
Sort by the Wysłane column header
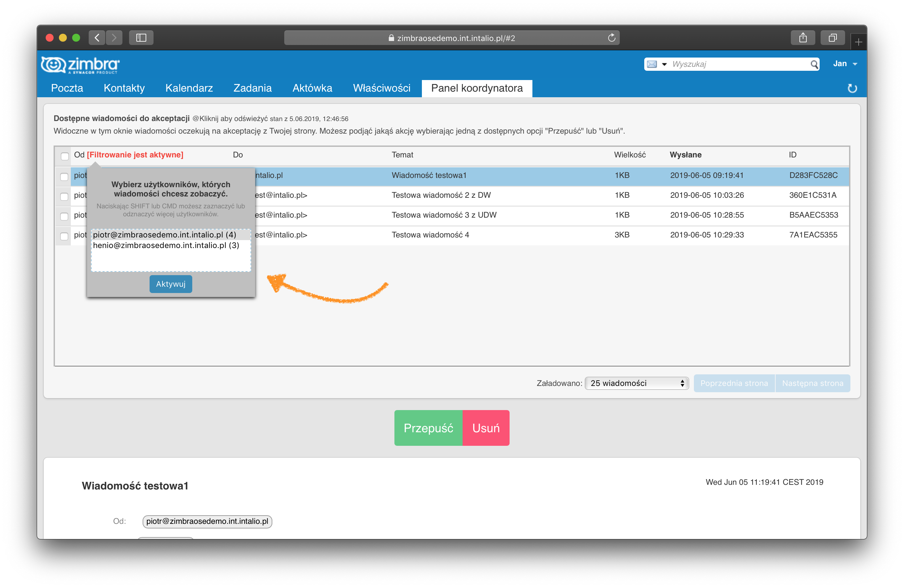click(685, 154)
